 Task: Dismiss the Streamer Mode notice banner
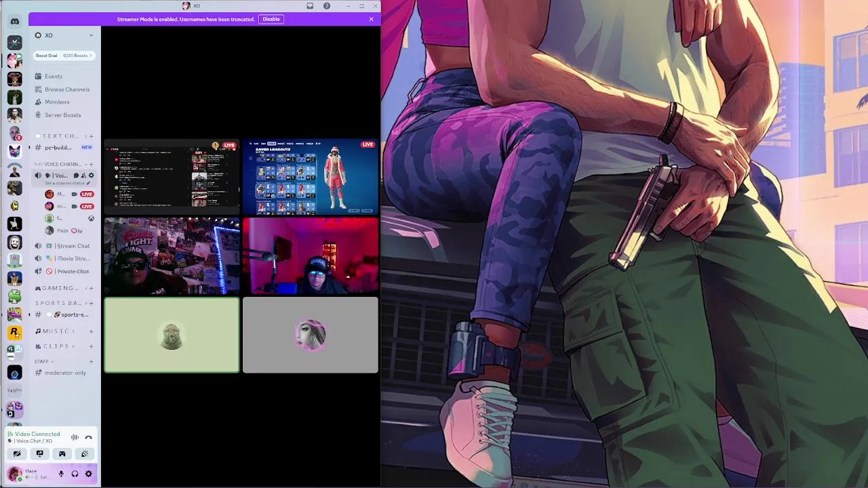tap(371, 19)
